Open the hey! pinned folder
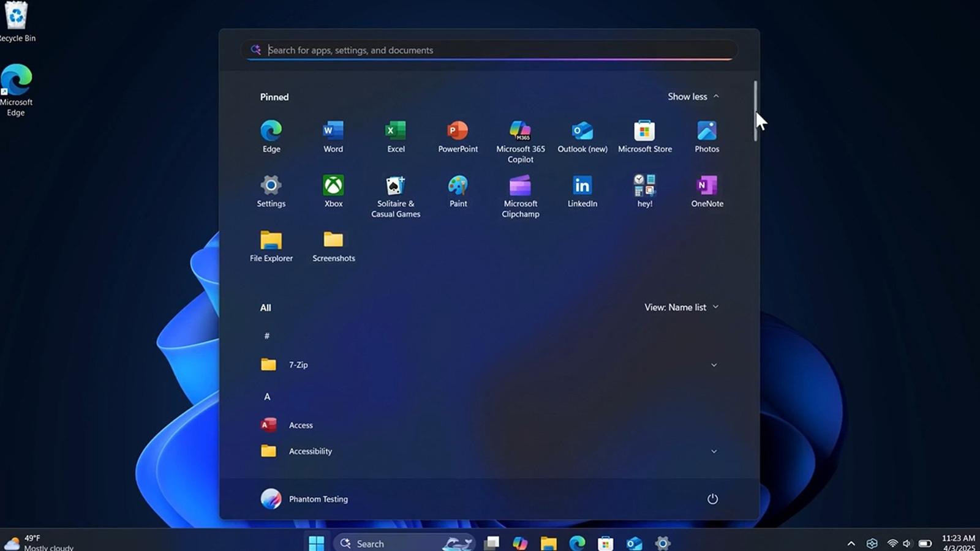This screenshot has height=551, width=980. (644, 191)
